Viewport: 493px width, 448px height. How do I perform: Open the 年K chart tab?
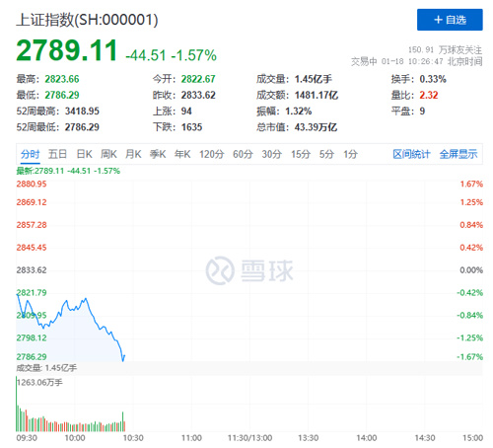(x=182, y=154)
